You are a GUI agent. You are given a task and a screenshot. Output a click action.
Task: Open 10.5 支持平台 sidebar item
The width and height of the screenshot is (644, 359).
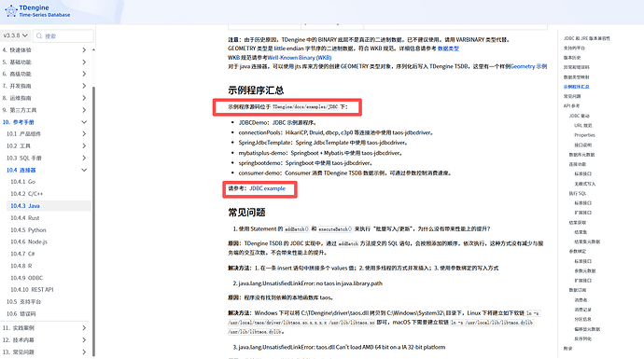coord(24,301)
